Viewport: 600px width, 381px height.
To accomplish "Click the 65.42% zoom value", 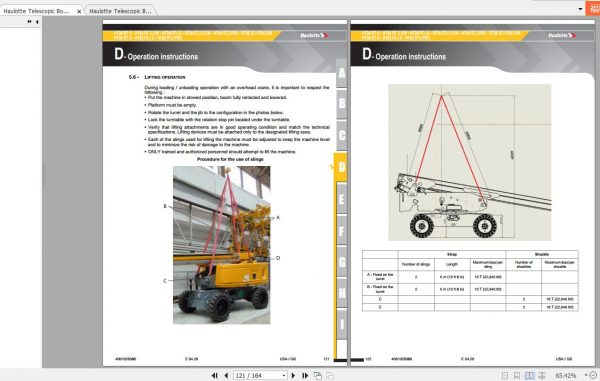I will pos(566,376).
